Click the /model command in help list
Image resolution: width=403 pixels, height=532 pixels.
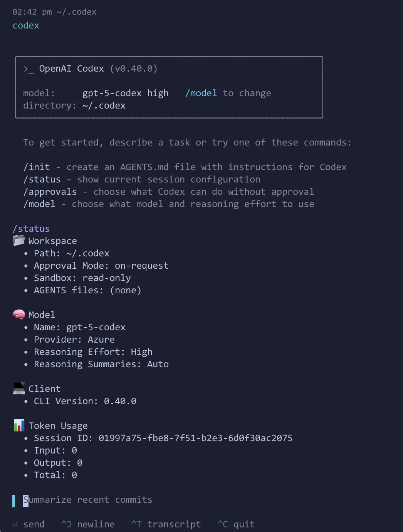coord(39,204)
